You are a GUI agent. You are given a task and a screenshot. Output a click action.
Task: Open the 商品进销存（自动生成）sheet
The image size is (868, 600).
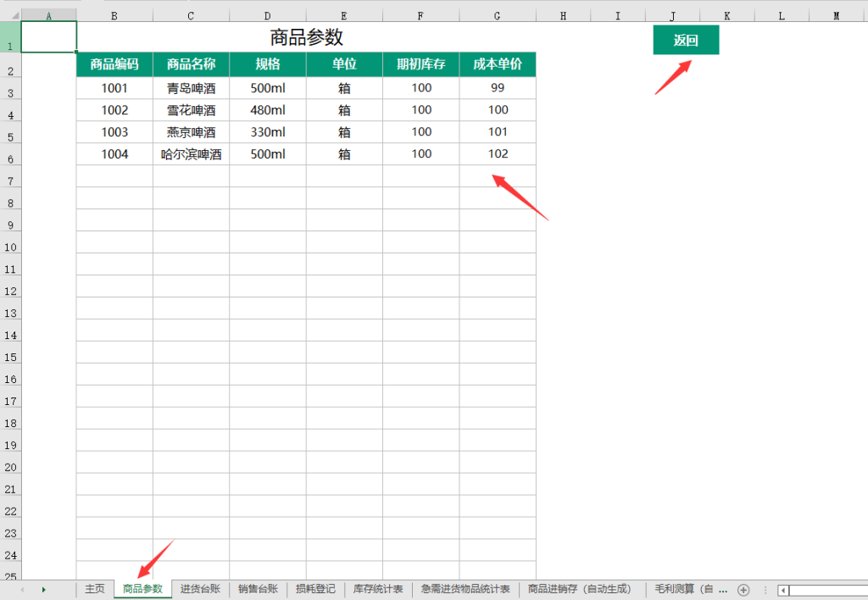[x=581, y=589]
